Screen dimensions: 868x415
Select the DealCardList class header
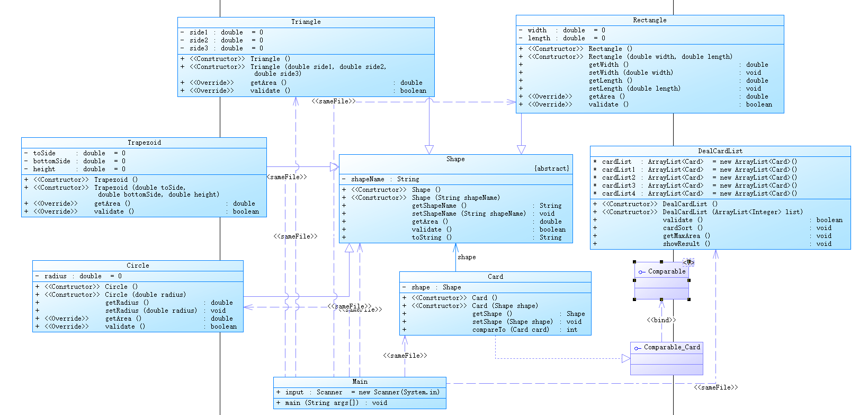pos(720,151)
